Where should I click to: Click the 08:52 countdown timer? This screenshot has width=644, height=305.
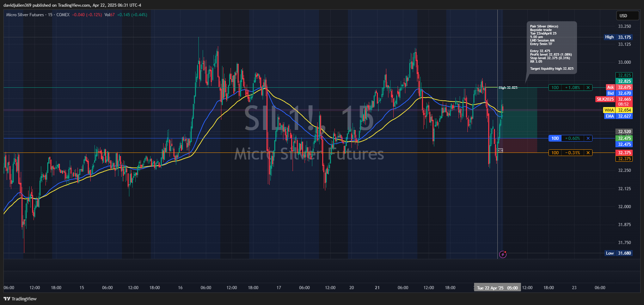[x=624, y=104]
